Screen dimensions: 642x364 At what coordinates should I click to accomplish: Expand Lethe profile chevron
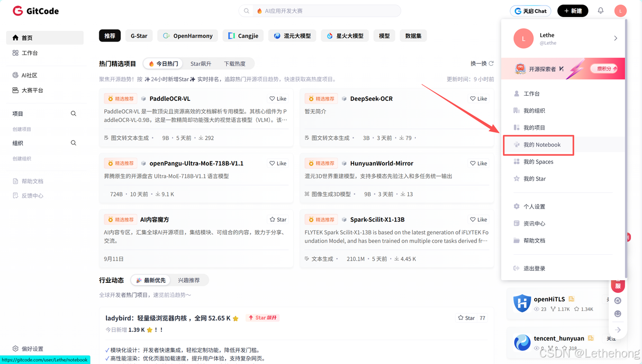(x=615, y=39)
